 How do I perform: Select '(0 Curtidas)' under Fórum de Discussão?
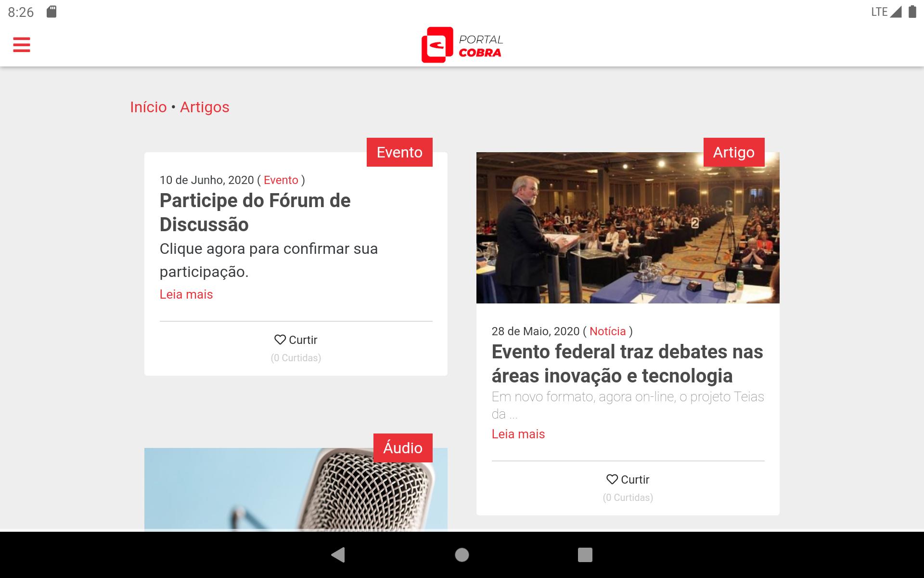296,358
